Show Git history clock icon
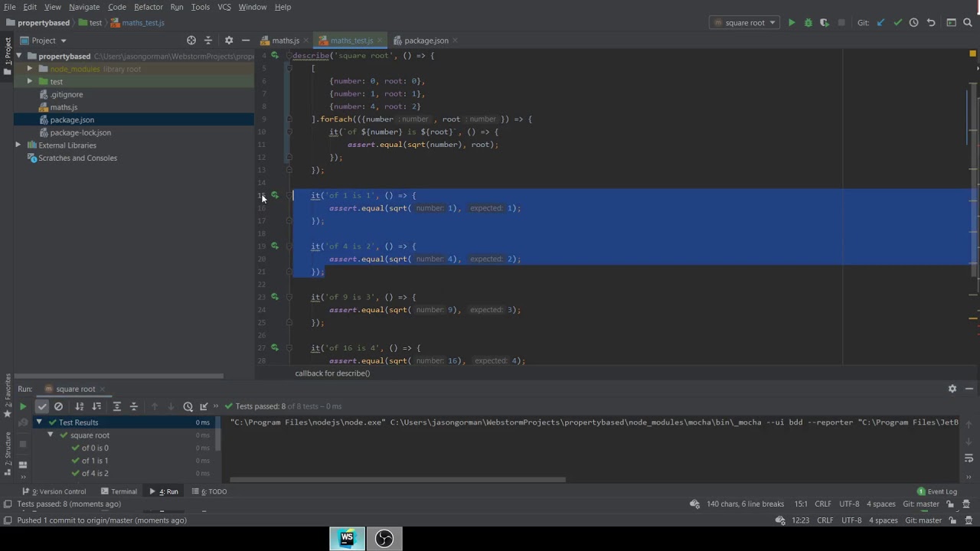This screenshot has height=551, width=980. (x=913, y=23)
